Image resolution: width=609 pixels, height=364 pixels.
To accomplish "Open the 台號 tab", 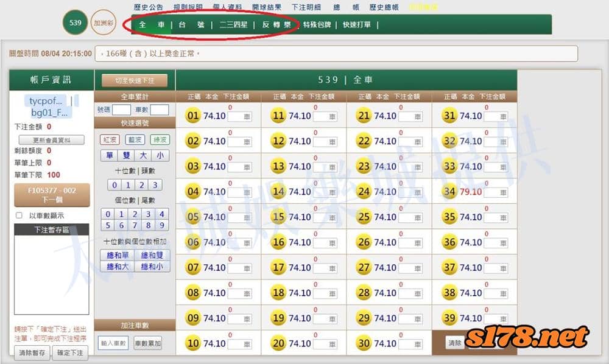I will coord(191,25).
